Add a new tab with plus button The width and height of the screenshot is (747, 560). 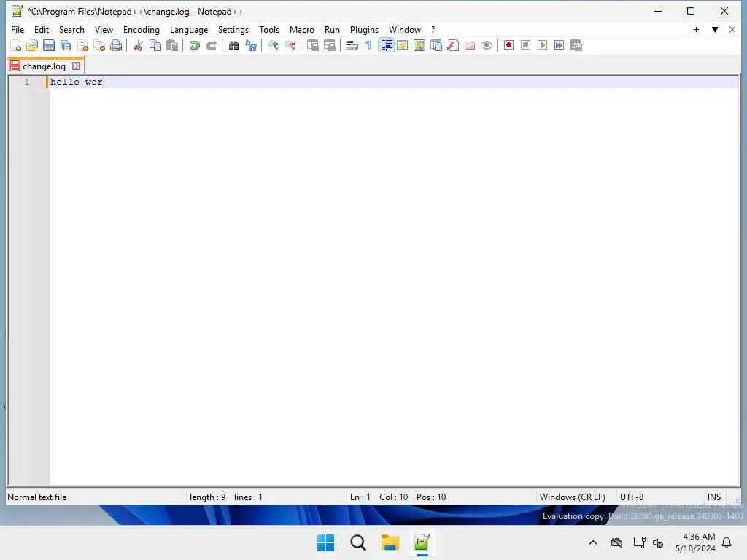tap(696, 29)
